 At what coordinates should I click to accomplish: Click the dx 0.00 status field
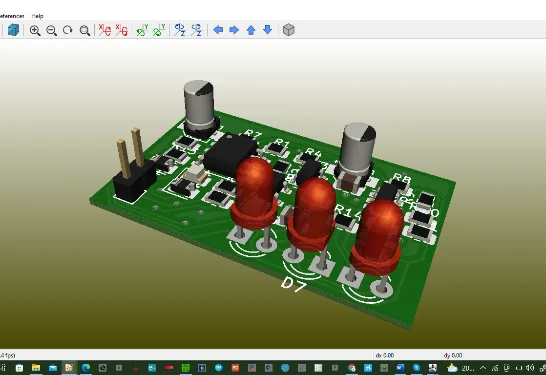click(x=385, y=355)
